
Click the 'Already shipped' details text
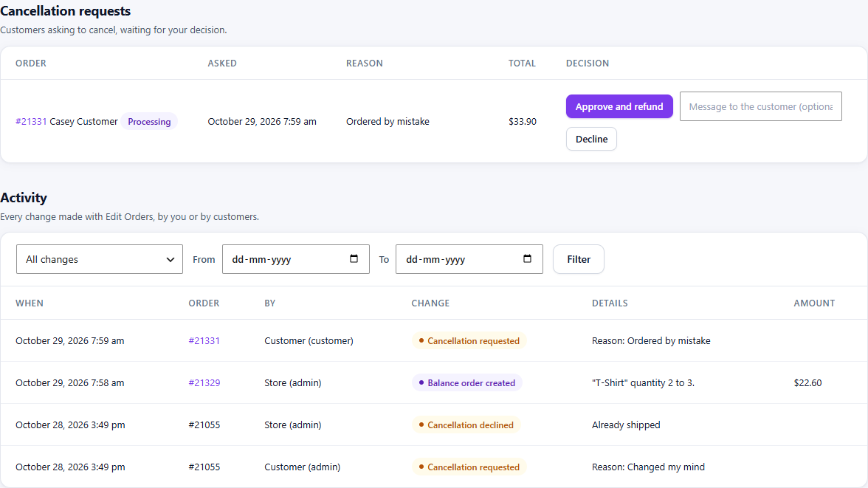point(626,425)
